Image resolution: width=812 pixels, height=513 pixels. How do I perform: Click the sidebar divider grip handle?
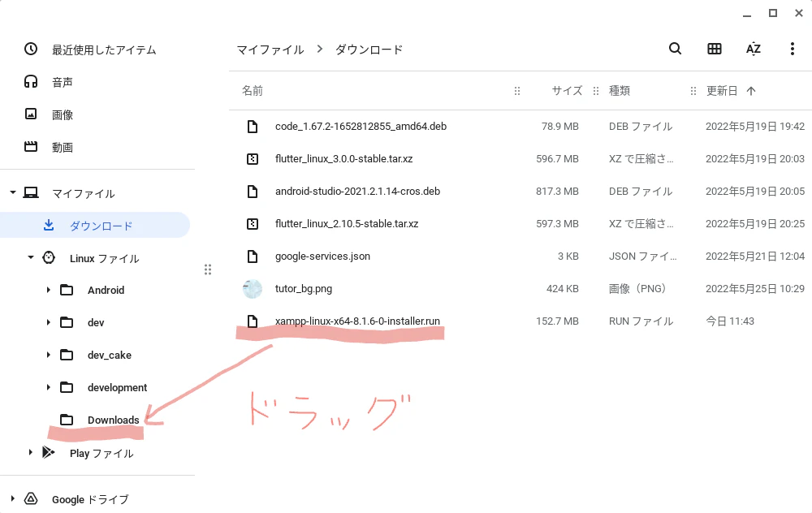[208, 269]
